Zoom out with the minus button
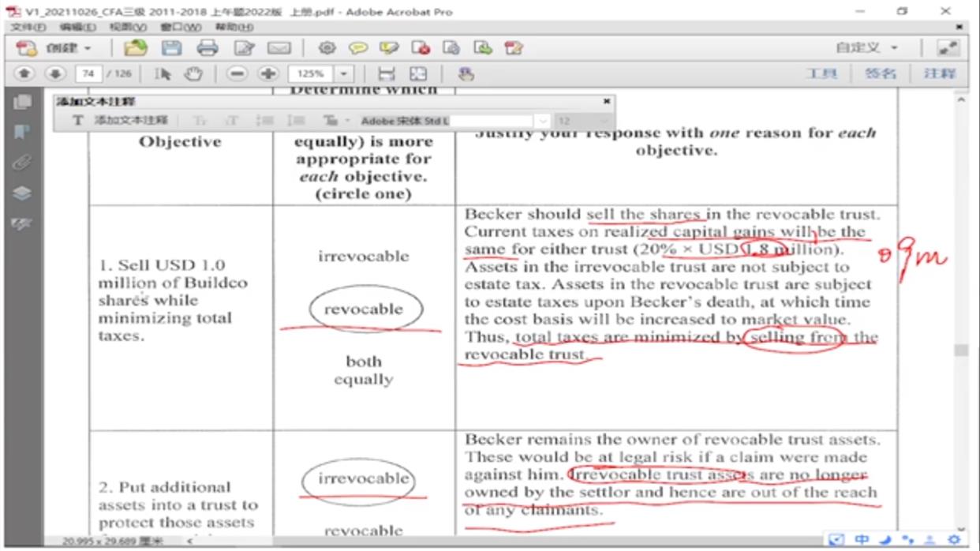980x551 pixels. pos(237,73)
